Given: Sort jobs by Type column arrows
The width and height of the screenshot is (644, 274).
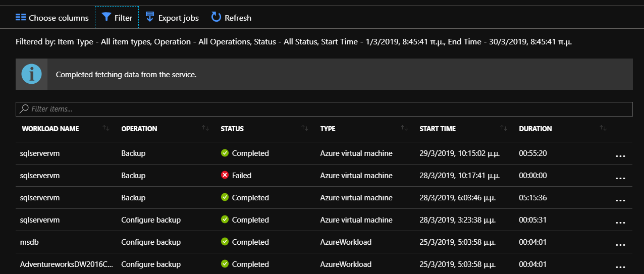Looking at the screenshot, I should (x=404, y=129).
